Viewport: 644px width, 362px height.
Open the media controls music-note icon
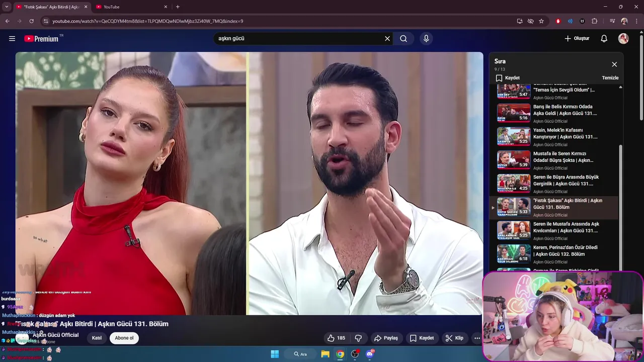[x=612, y=21]
